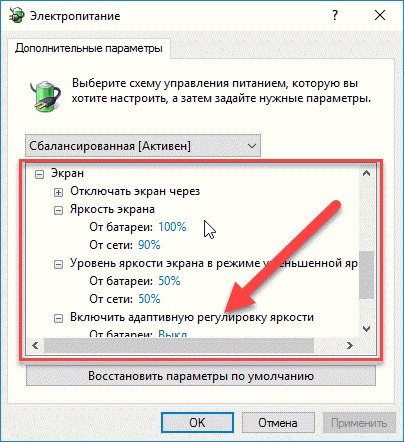Click the Отмена button

point(278,423)
